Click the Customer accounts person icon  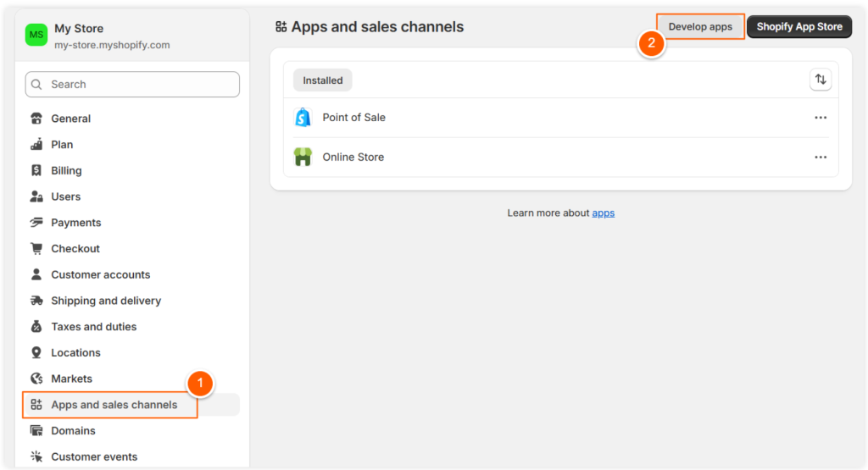tap(36, 274)
